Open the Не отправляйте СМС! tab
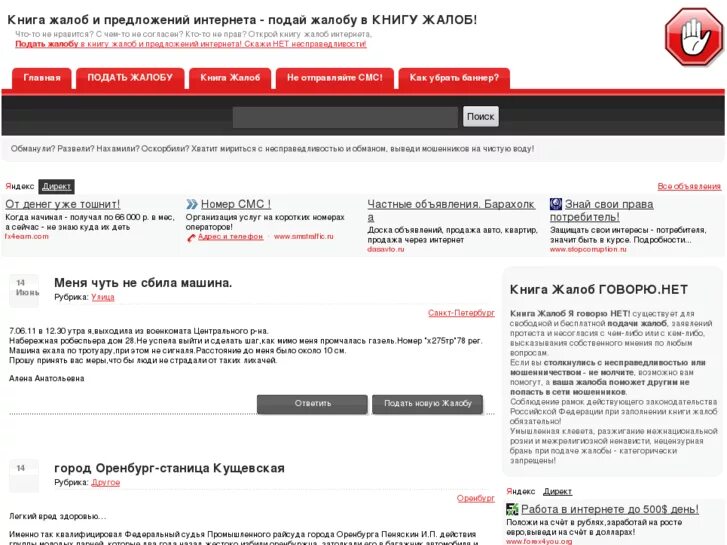The height and width of the screenshot is (545, 727). pos(335,78)
